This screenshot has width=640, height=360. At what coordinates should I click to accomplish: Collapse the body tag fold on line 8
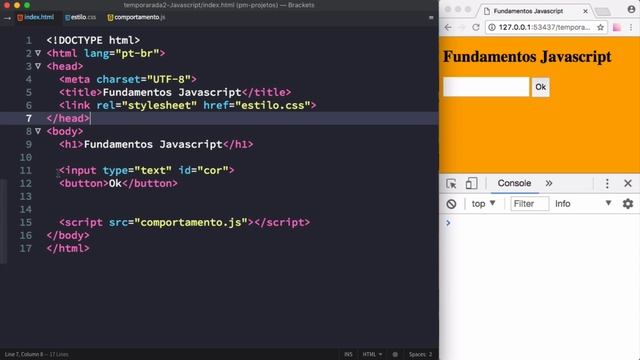tap(38, 131)
